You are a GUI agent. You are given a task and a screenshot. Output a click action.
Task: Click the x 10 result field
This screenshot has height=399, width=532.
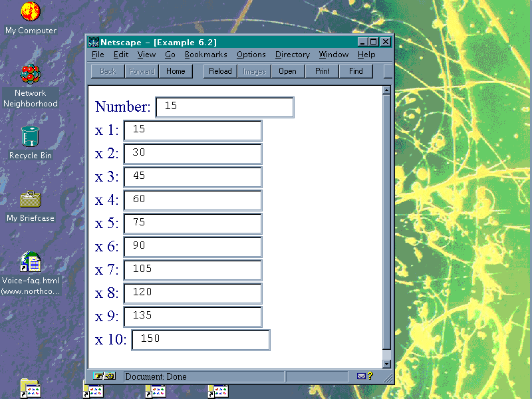pyautogui.click(x=200, y=340)
